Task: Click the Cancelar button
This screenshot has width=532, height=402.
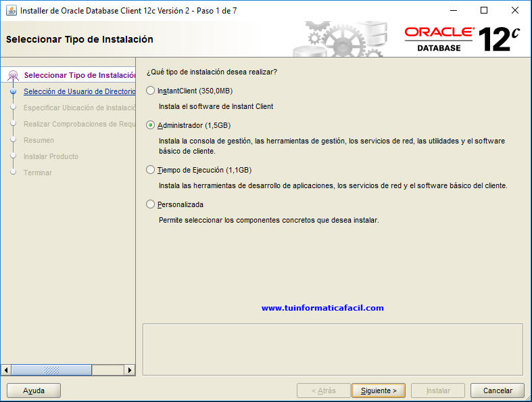Action: pyautogui.click(x=498, y=390)
